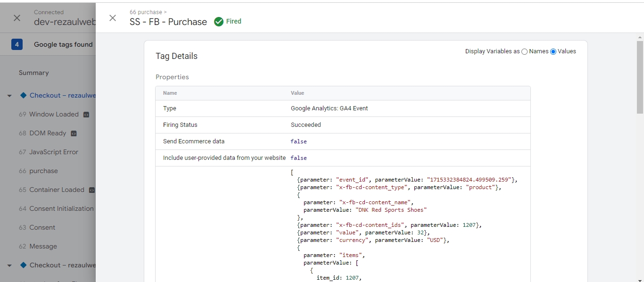Click the '66 purchase >' breadcrumb link
This screenshot has width=644, height=282.
[149, 12]
